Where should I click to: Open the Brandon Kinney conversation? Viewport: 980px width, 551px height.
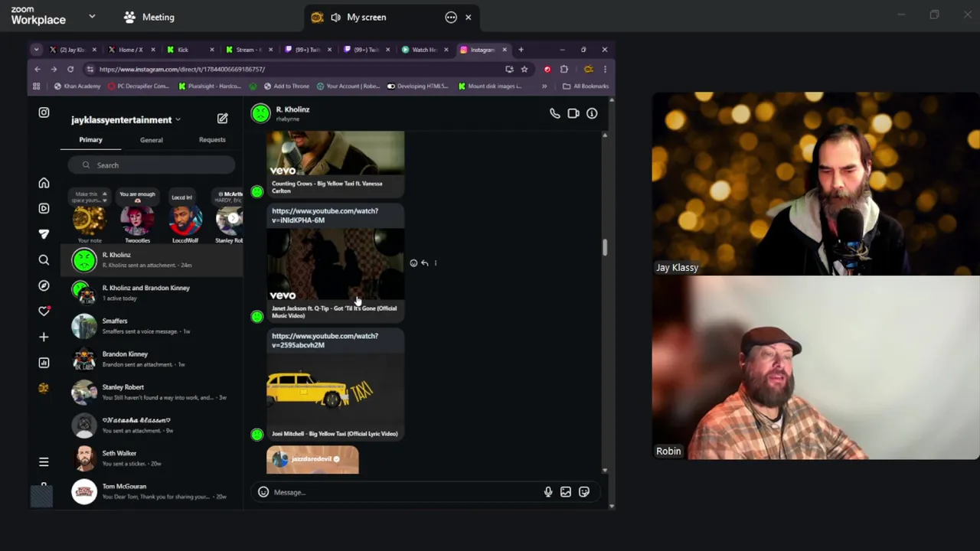[152, 359]
